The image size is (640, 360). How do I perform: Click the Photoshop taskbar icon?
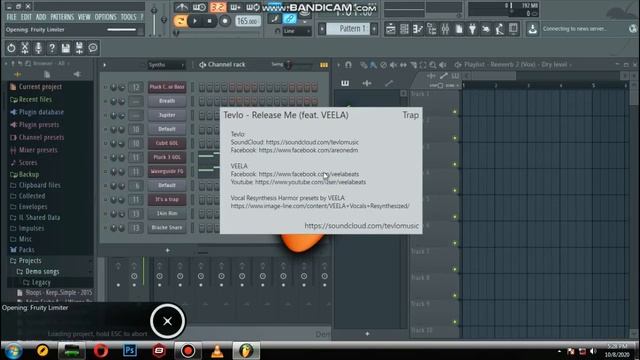coord(130,351)
